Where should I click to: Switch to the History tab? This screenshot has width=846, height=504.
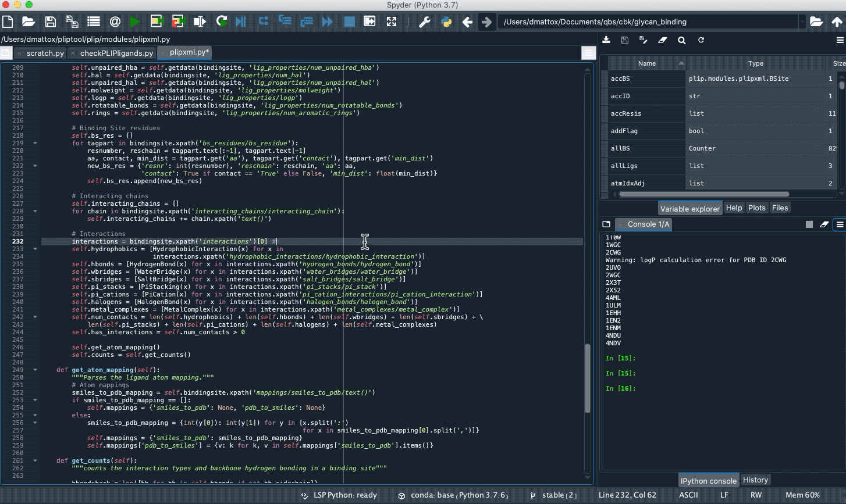point(755,480)
